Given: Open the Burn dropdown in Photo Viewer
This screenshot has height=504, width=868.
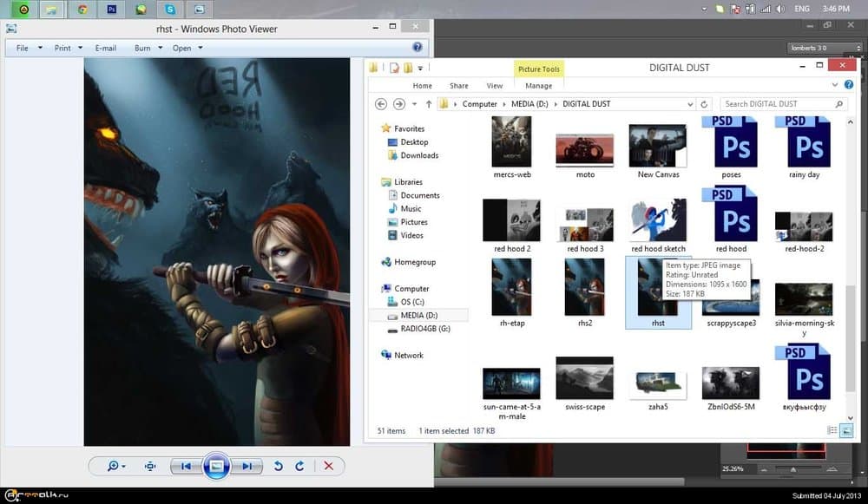Looking at the screenshot, I should 148,48.
